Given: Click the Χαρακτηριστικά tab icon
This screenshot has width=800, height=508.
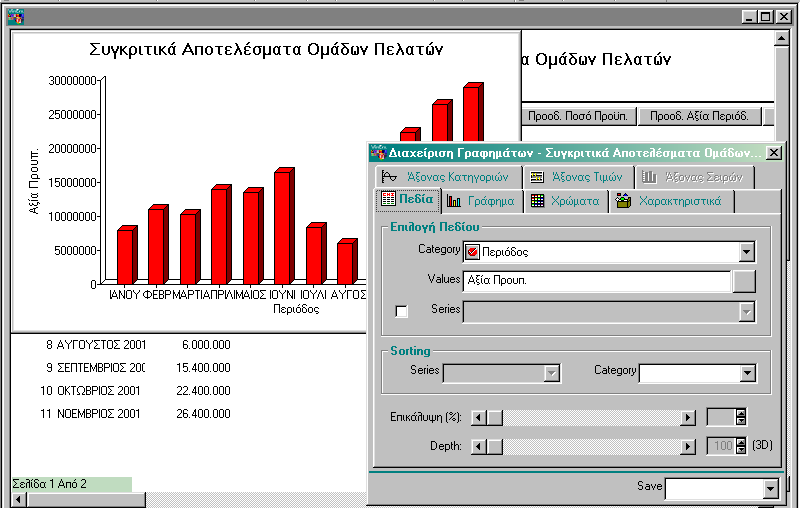Looking at the screenshot, I should (x=623, y=200).
